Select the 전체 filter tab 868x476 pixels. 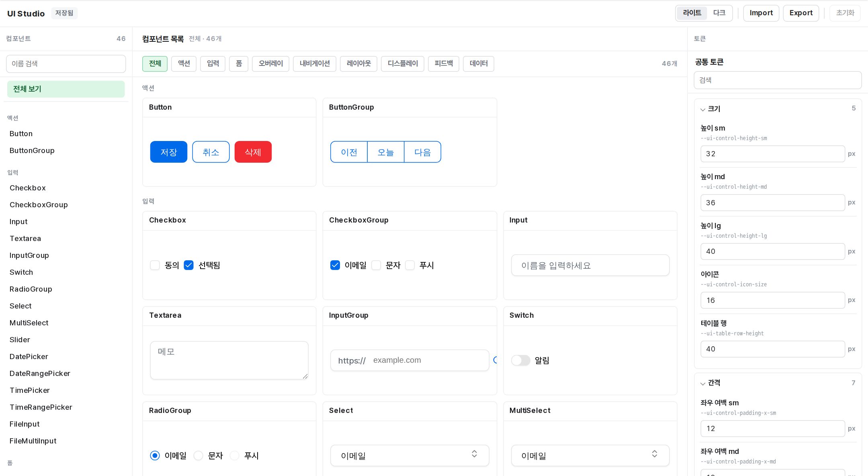(x=155, y=63)
